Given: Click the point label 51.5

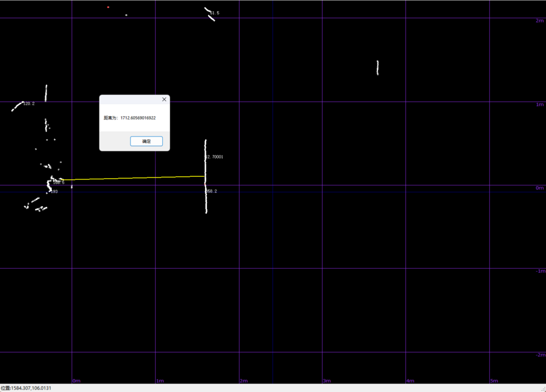Looking at the screenshot, I should point(215,13).
